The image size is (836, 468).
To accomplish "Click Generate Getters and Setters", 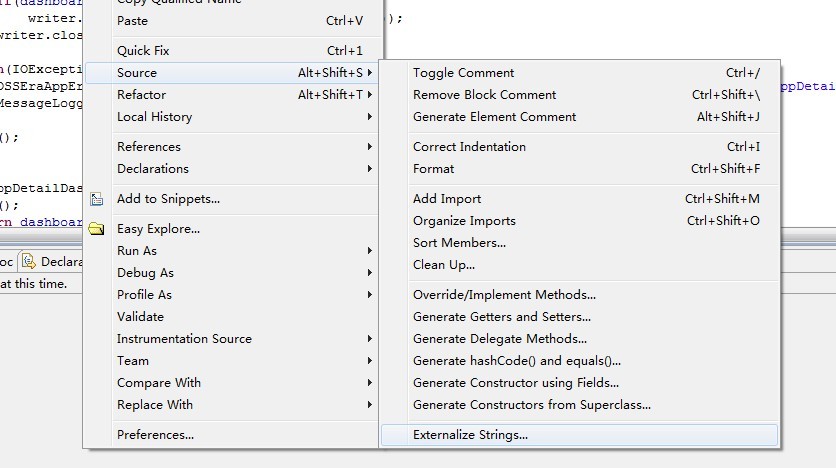I will pyautogui.click(x=502, y=317).
